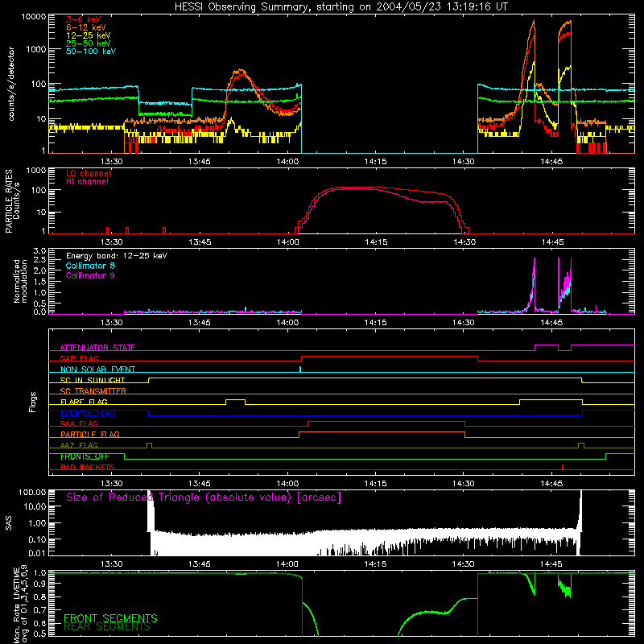This screenshot has width=644, height=644.
Task: Click the counts/s/detector axis label
Action: 11,84
